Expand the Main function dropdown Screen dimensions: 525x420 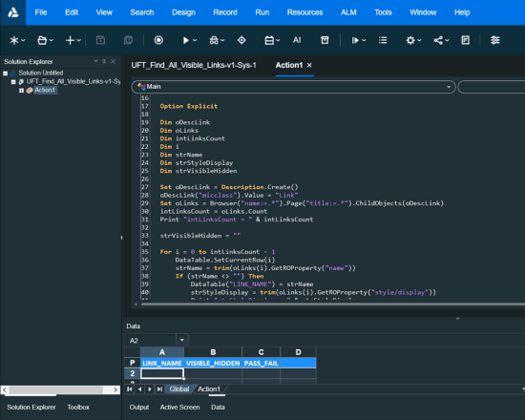point(449,87)
